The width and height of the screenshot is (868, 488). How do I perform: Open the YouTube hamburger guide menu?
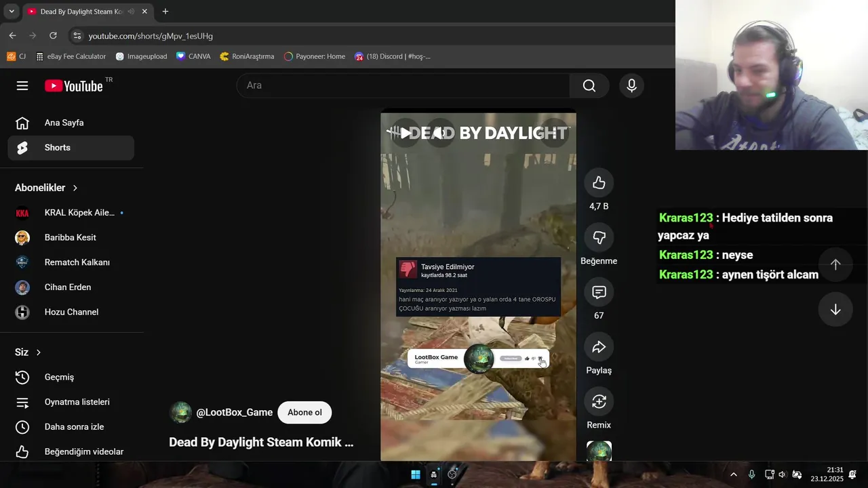[22, 85]
